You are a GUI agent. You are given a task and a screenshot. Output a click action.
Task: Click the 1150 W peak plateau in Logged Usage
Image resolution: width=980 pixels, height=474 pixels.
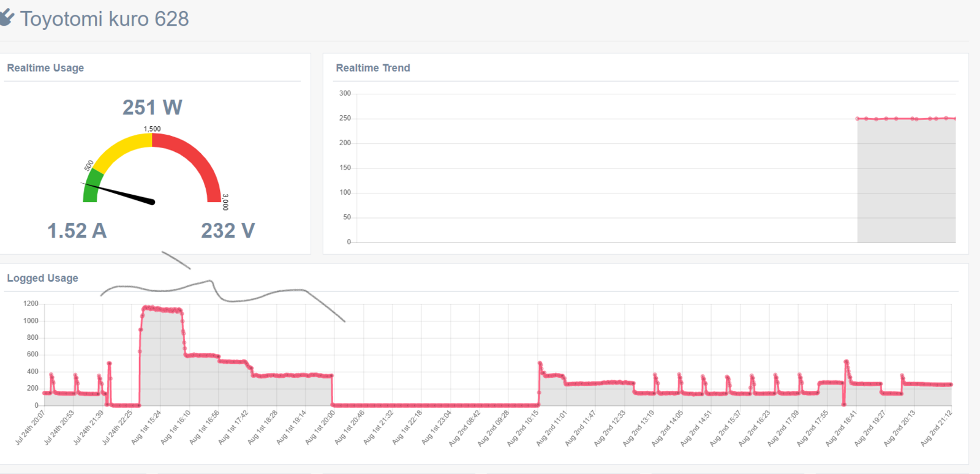pos(162,309)
